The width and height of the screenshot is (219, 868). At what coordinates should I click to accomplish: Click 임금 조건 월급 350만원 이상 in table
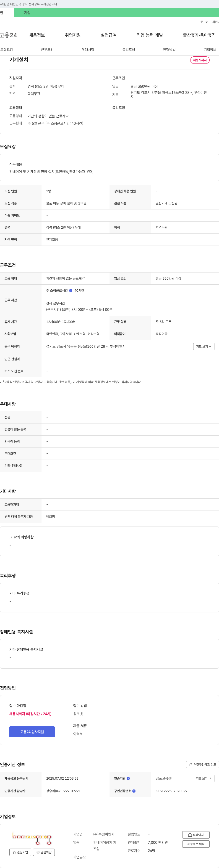click(168, 278)
